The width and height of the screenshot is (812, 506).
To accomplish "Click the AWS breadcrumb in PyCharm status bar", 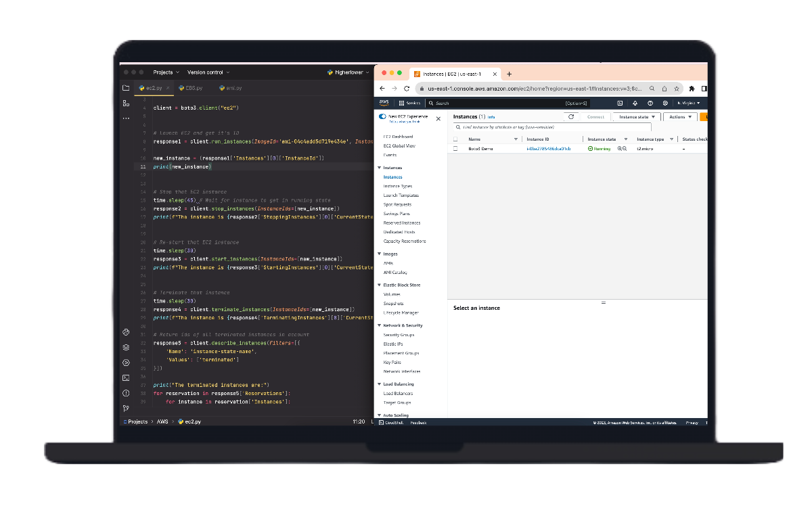I will click(162, 421).
